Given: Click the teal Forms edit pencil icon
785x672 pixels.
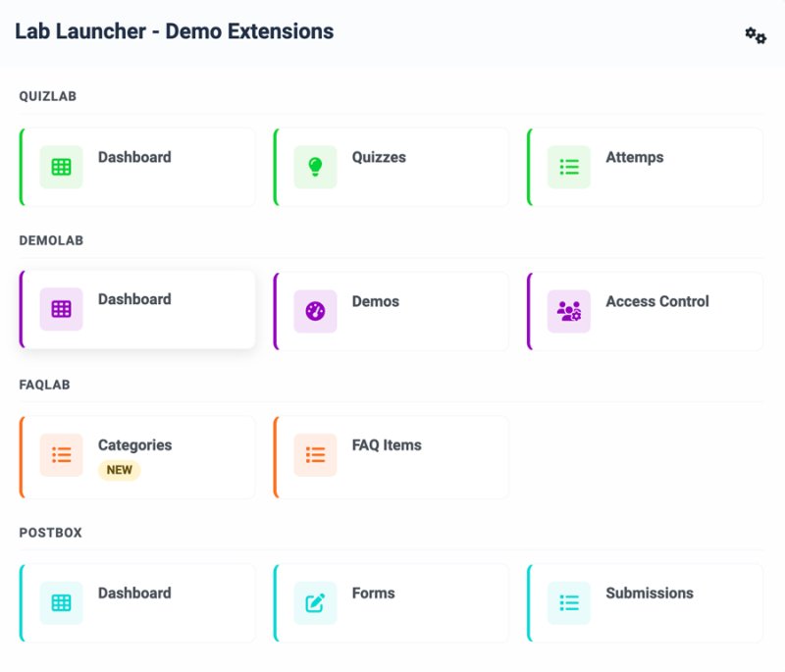Looking at the screenshot, I should point(315,602).
